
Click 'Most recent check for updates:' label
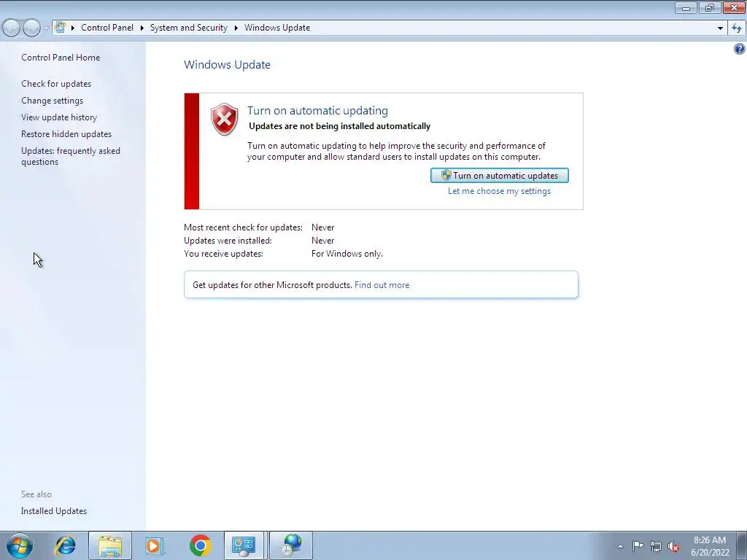(243, 227)
